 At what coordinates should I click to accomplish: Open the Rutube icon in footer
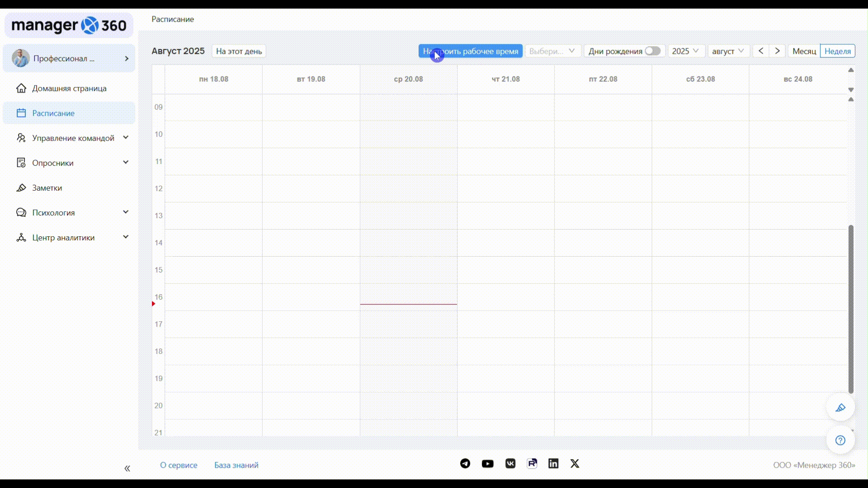click(x=532, y=464)
